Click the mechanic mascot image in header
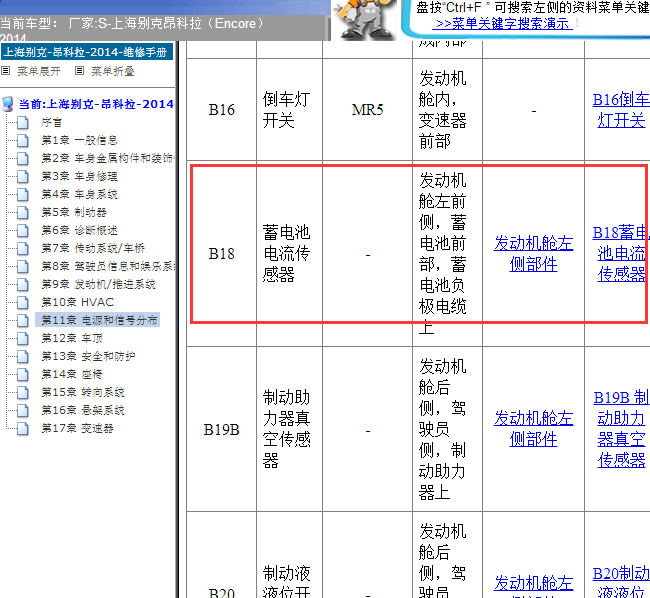This screenshot has width=650, height=598. (x=365, y=19)
